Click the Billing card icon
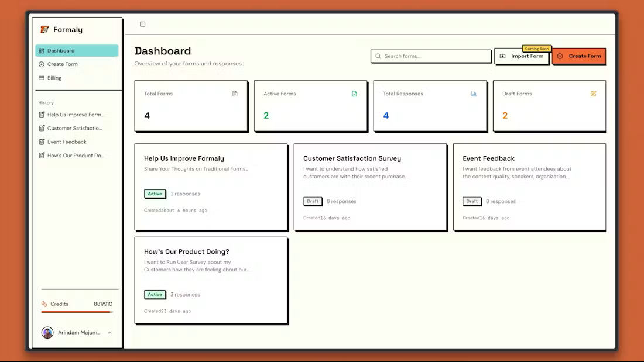Viewport: 644px width, 362px height. coord(42,78)
